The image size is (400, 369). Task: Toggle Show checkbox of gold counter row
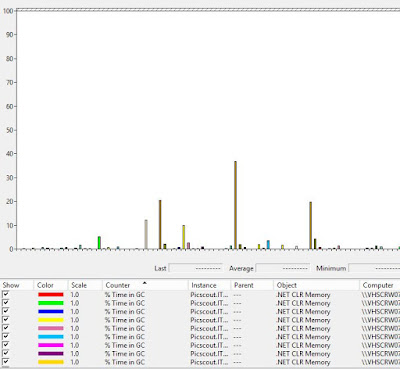tap(6, 362)
